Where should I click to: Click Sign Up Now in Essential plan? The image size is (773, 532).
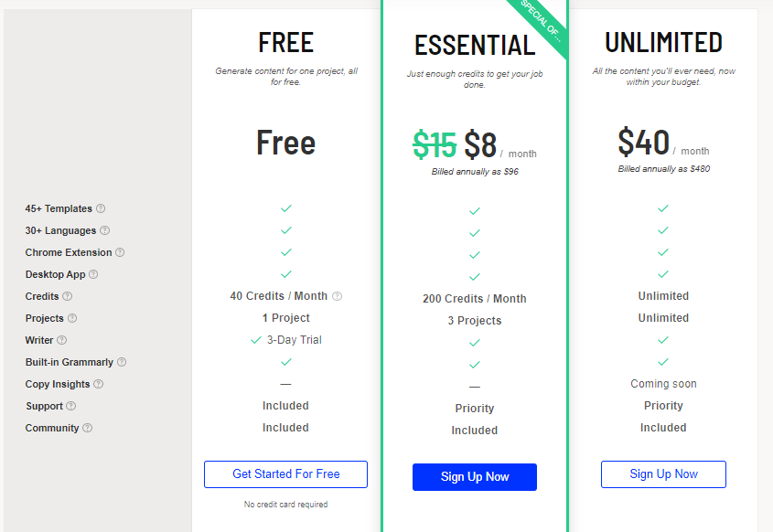pos(475,477)
